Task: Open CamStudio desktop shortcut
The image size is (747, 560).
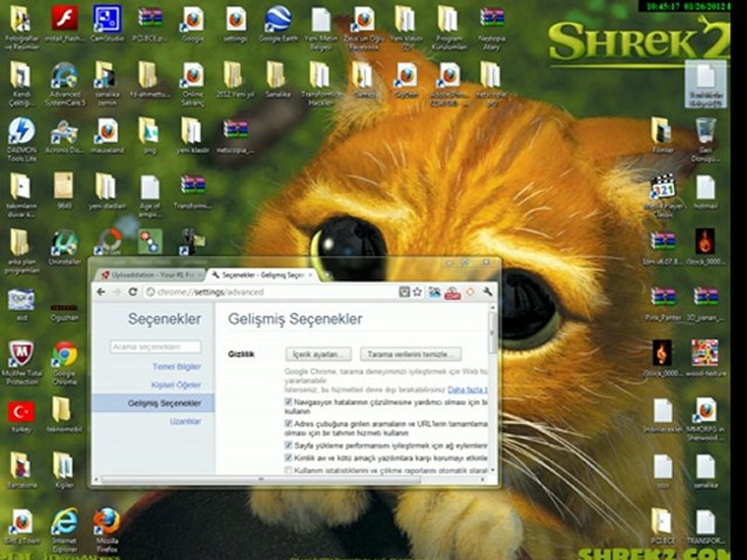Action: click(107, 24)
